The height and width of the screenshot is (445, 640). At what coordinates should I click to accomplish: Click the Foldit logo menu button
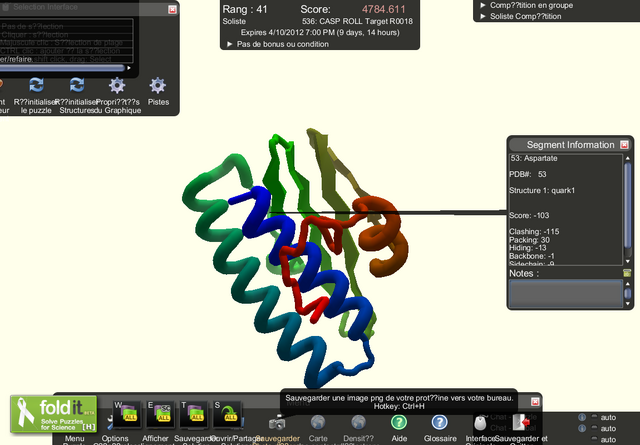pos(54,414)
